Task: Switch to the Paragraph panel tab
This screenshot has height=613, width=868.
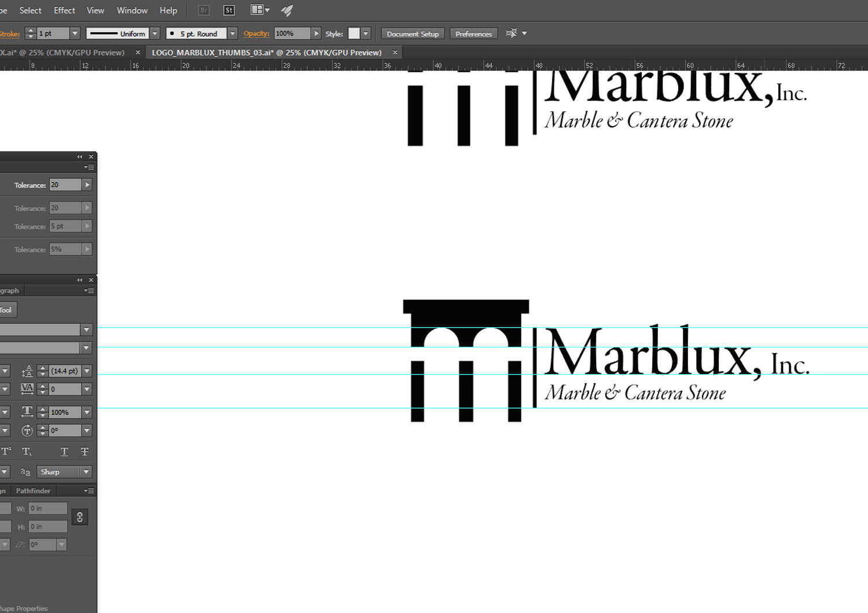Action: pos(9,291)
